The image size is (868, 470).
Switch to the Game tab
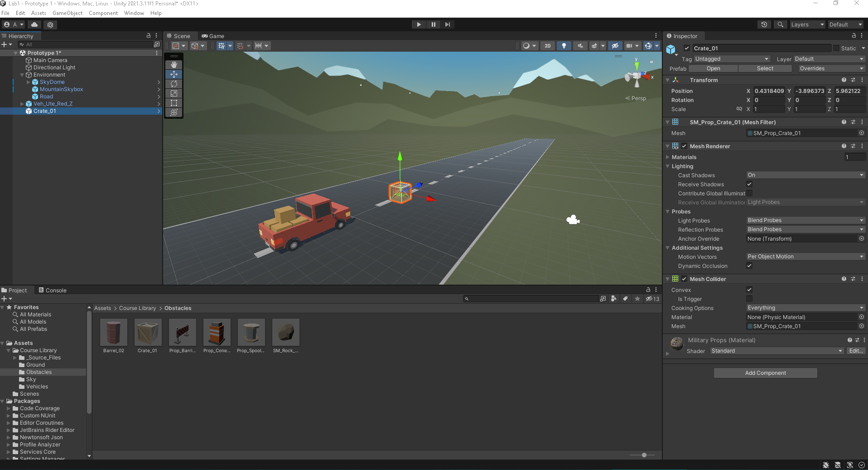coord(213,36)
